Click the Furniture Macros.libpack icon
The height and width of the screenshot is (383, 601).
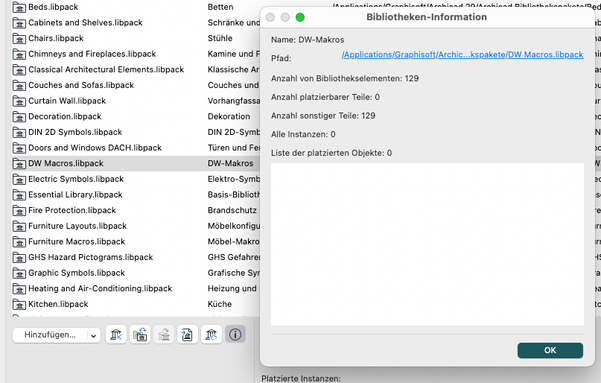click(x=19, y=242)
